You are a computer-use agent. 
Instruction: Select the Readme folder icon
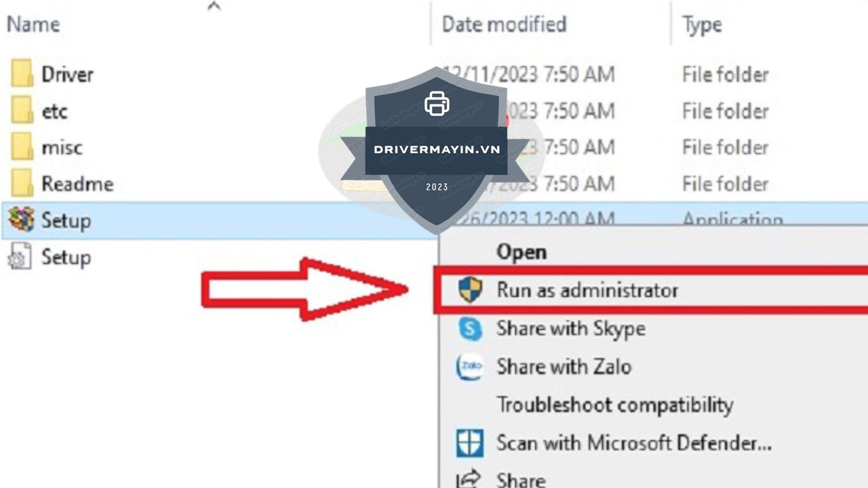point(22,184)
